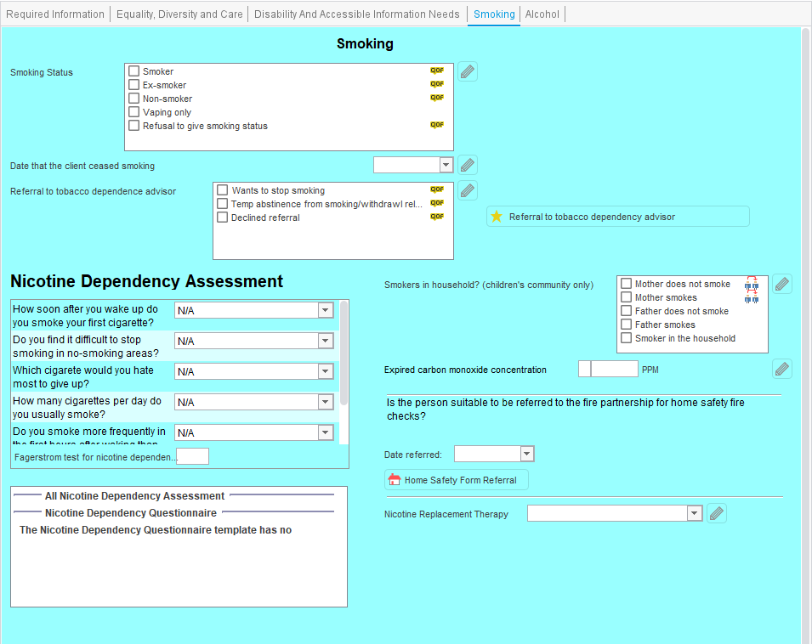Open Disability And Accessible Information Needs tab
This screenshot has height=644, width=812.
point(357,14)
